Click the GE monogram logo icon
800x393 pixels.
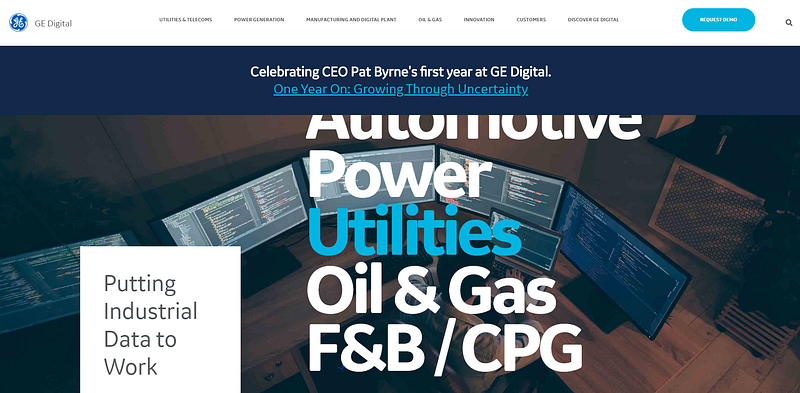tap(18, 22)
